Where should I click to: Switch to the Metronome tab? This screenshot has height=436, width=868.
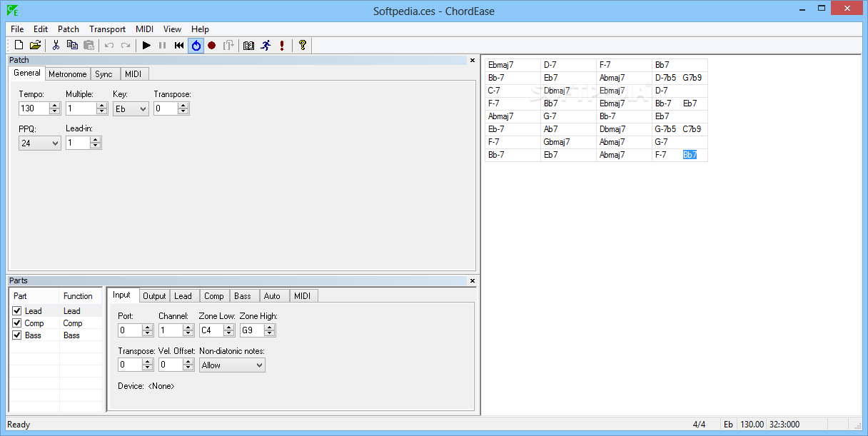click(68, 74)
